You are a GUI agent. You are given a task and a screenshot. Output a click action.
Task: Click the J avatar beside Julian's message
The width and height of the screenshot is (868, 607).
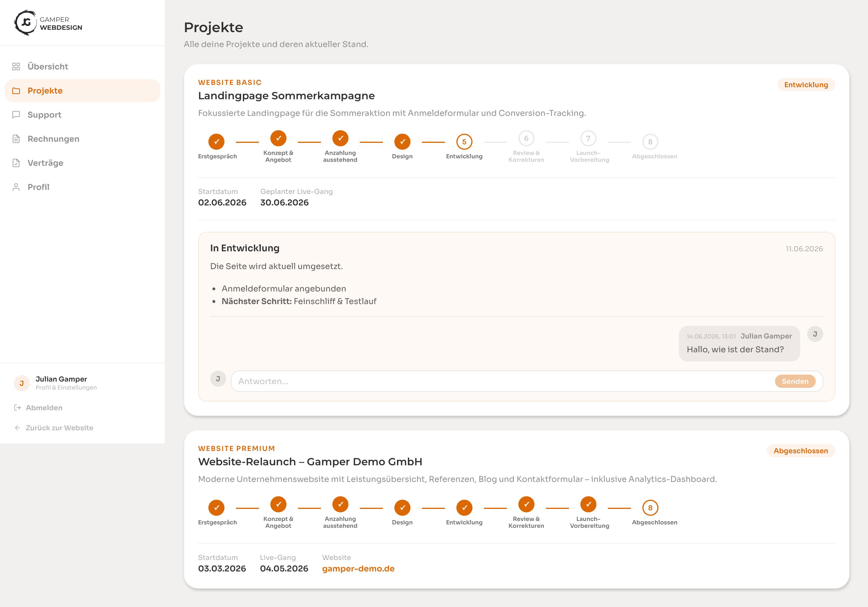pos(815,334)
